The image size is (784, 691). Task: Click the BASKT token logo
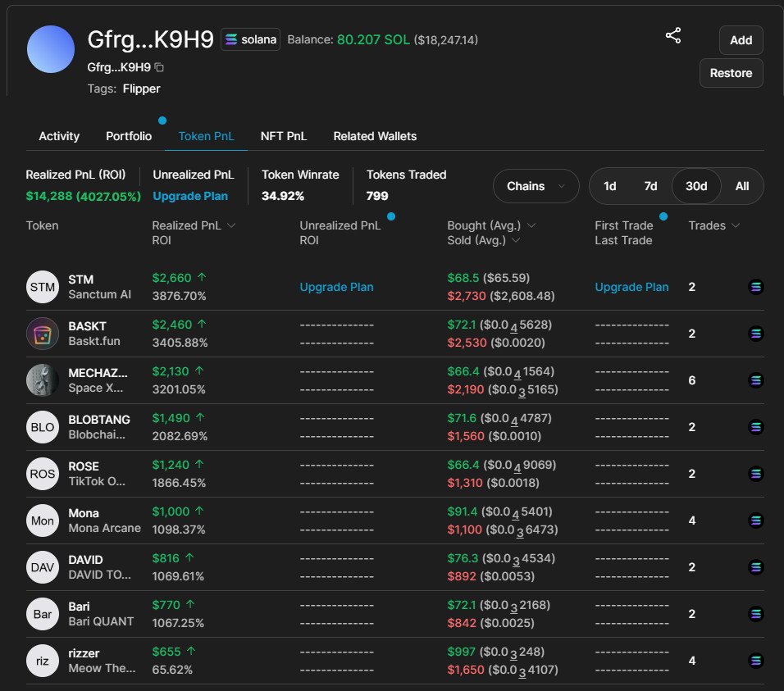43,334
